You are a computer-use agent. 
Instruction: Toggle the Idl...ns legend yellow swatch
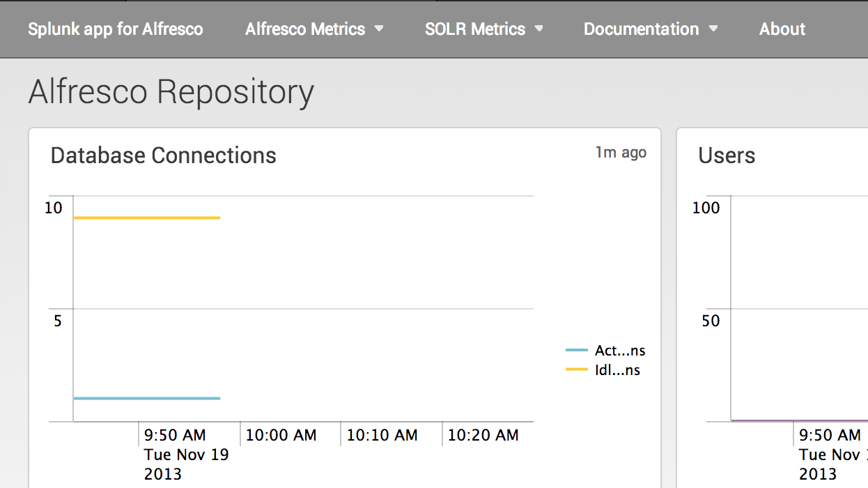[x=577, y=370]
